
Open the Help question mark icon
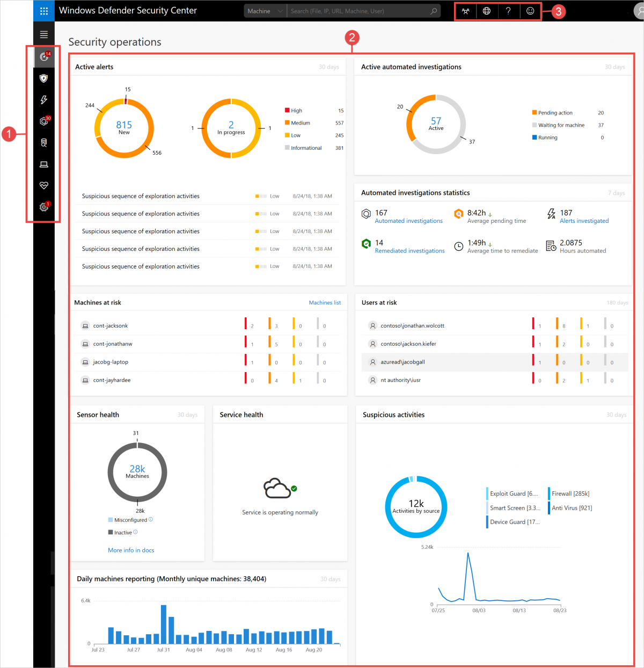(x=508, y=11)
